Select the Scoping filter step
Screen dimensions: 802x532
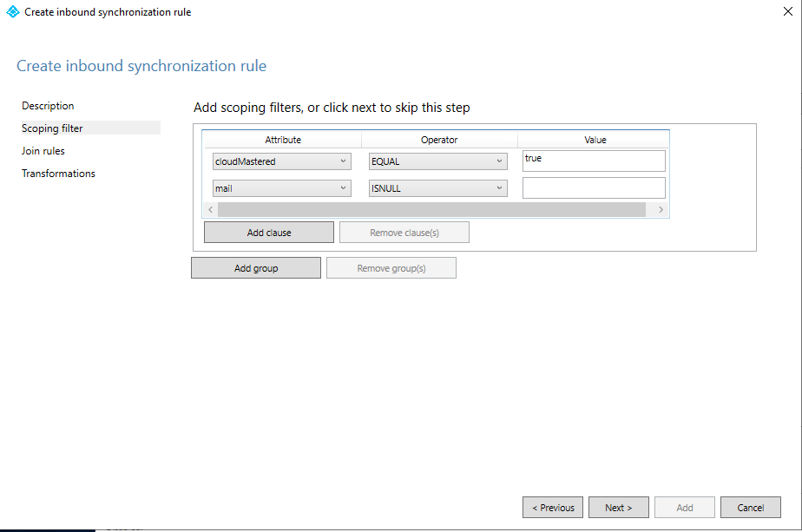[90, 128]
